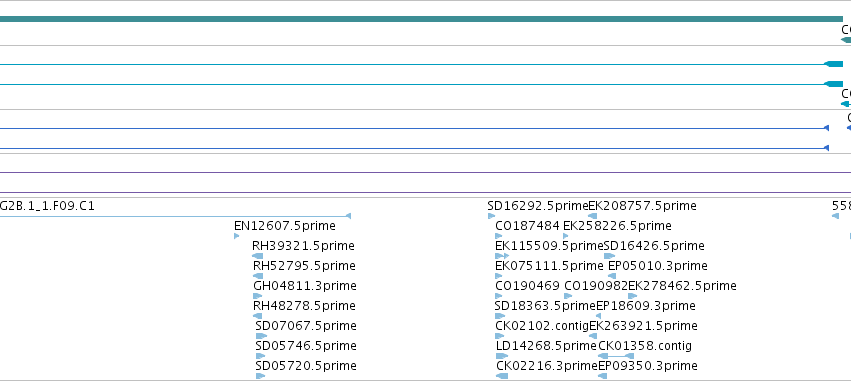Click the long arrow glyph under G2B.1_1.F09.C1

click(175, 216)
